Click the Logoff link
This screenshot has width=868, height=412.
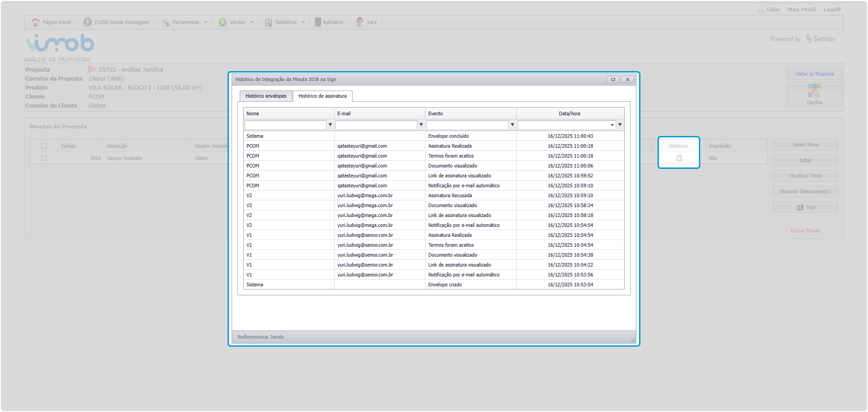(x=832, y=9)
